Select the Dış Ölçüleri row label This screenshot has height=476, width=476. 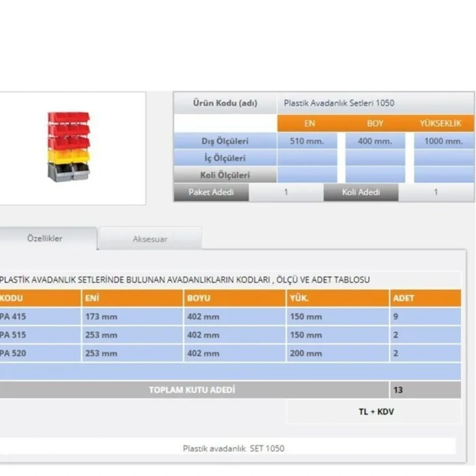point(225,141)
